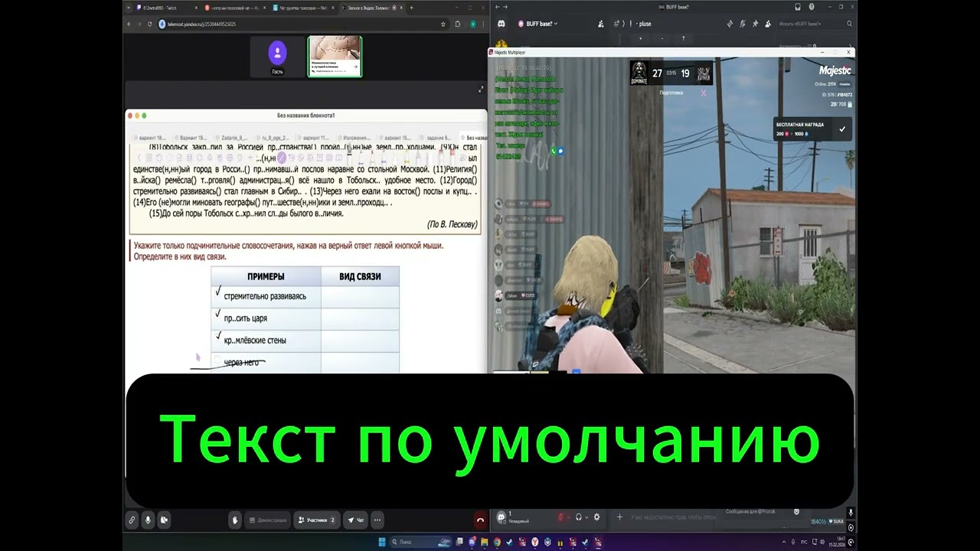
Task: Click the Discord search field Искать BUFF base?
Action: point(816,24)
